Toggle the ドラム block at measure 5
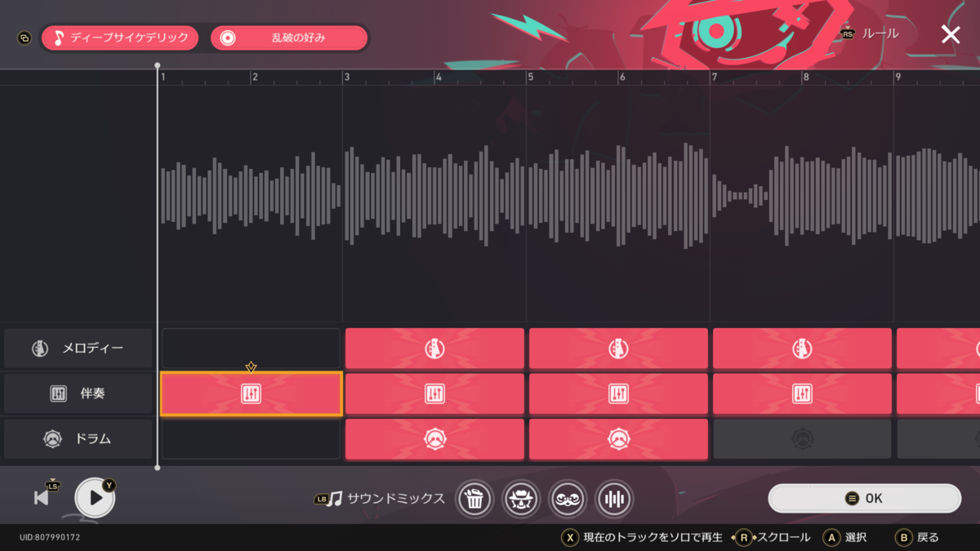The image size is (980, 551). [x=618, y=439]
